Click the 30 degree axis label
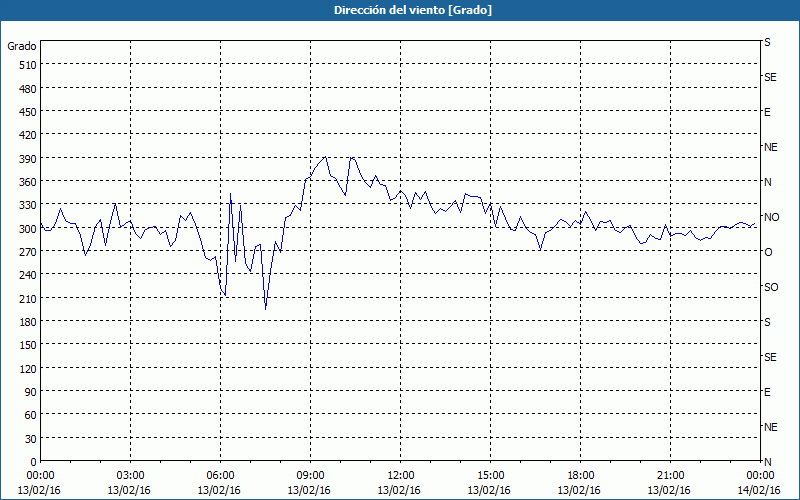 point(31,439)
